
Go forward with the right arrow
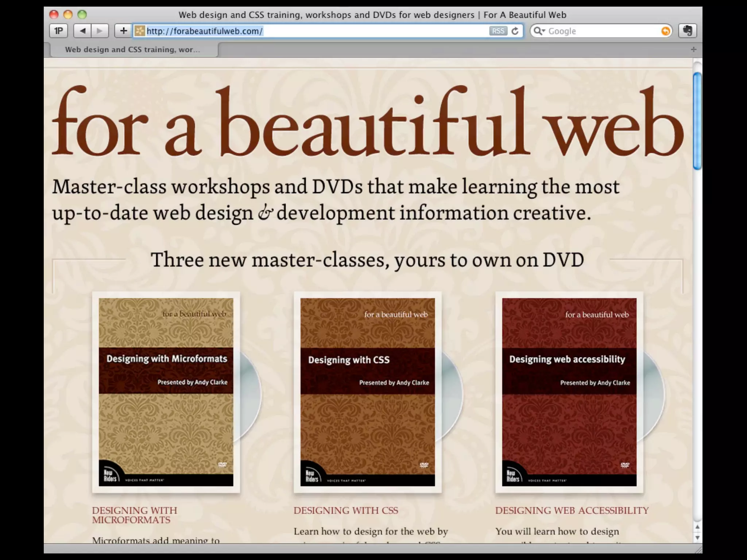coord(100,31)
